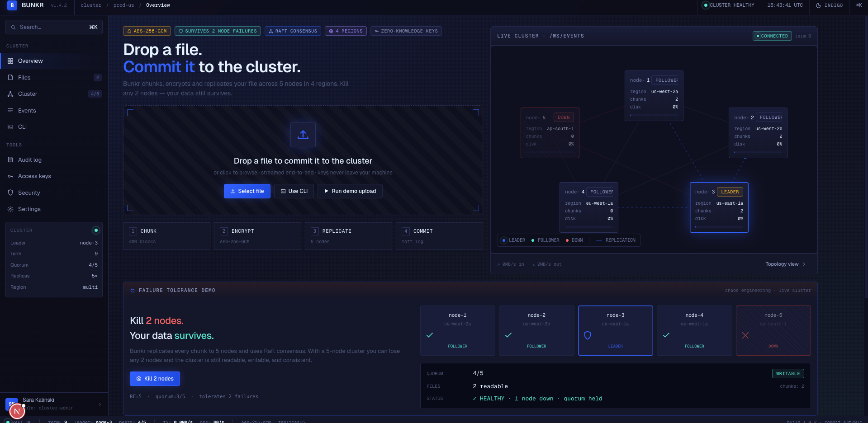868x423 pixels.
Task: Click the COMMIT step card
Action: pos(439,236)
